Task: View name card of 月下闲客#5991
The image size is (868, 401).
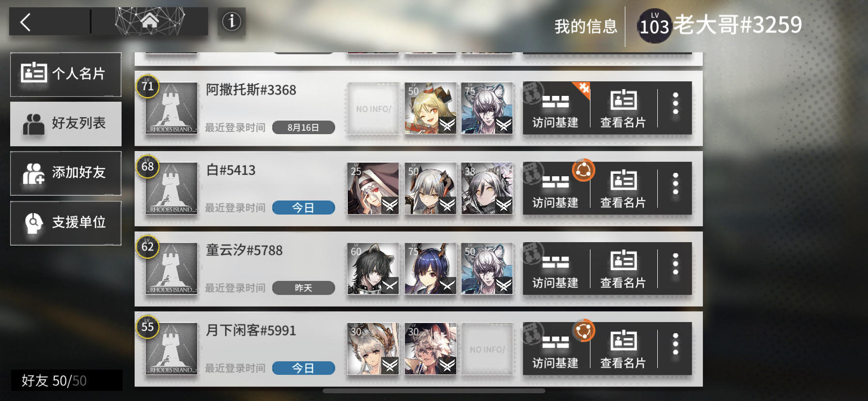Action: 623,349
